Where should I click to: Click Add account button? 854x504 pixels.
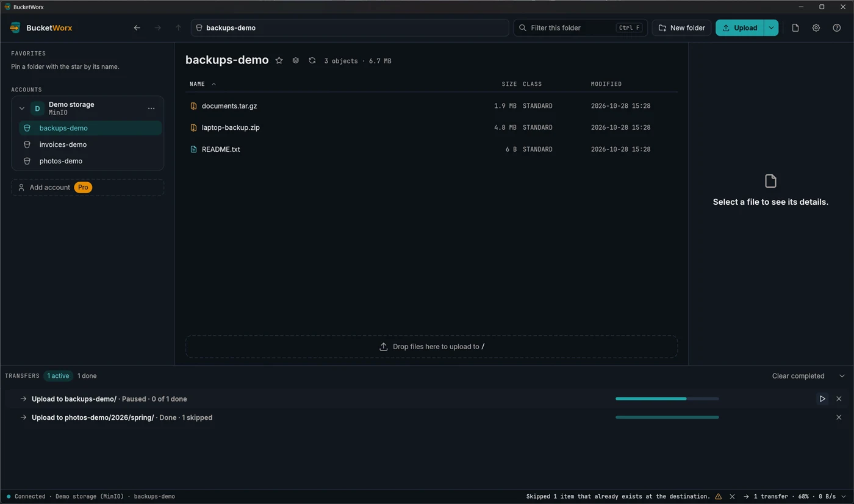(x=87, y=187)
